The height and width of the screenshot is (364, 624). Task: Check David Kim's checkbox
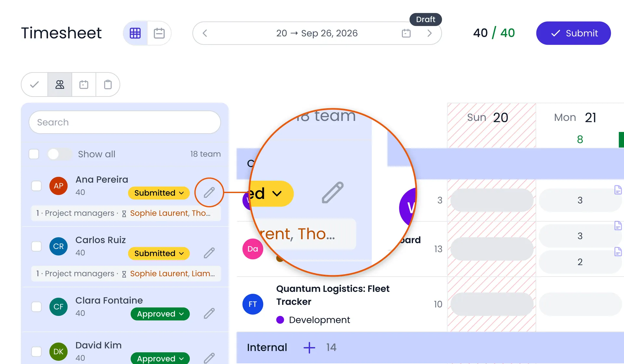36,352
